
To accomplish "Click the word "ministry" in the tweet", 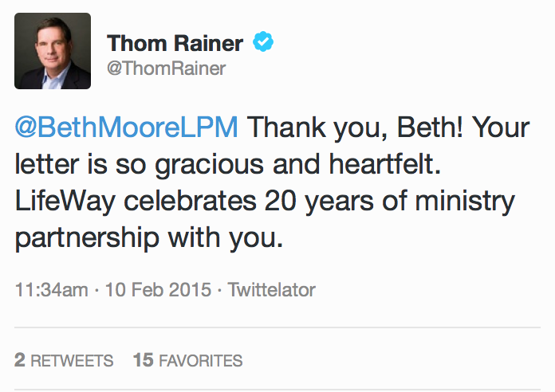I will (465, 202).
